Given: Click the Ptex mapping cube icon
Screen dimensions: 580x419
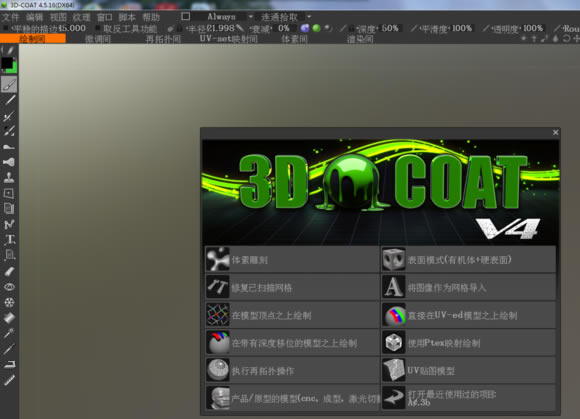Looking at the screenshot, I should tap(394, 342).
